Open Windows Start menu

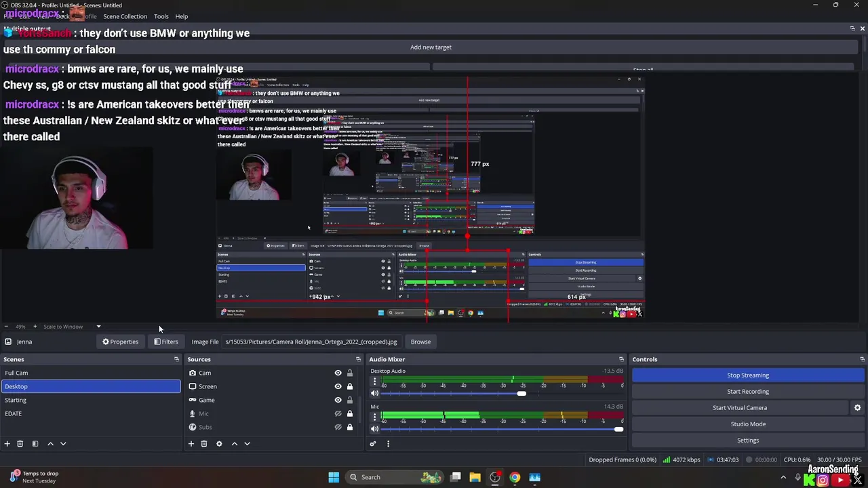pyautogui.click(x=334, y=477)
